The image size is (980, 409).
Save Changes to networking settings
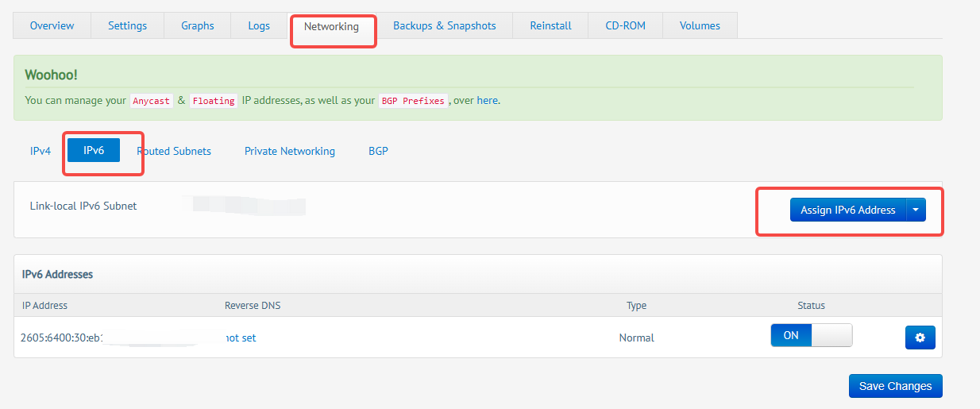coord(895,386)
